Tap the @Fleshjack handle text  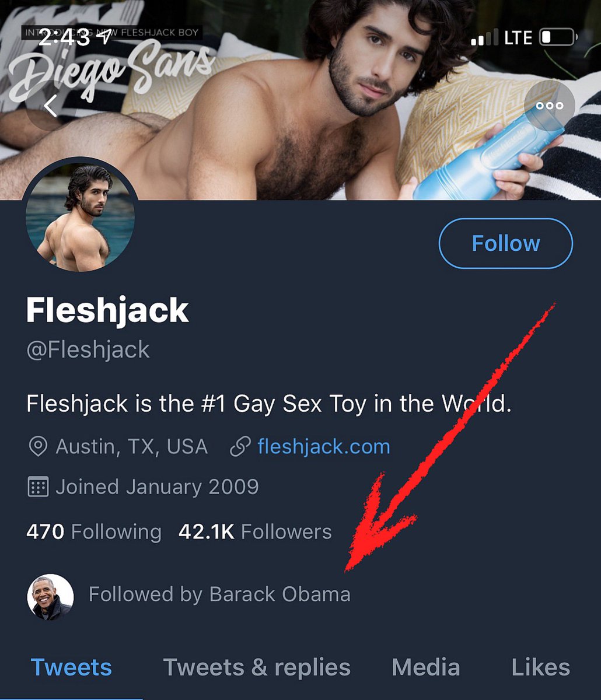click(88, 350)
